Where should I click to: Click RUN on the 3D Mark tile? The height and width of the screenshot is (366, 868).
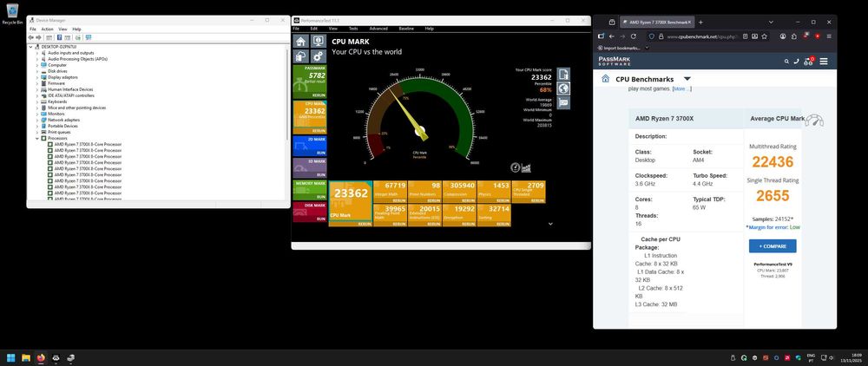[320, 174]
